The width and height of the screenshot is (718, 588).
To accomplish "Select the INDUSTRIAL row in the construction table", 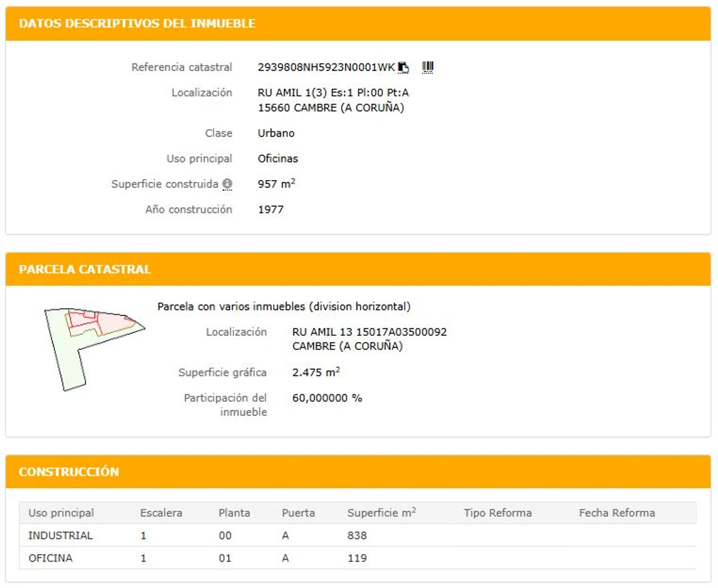I will coord(60,535).
